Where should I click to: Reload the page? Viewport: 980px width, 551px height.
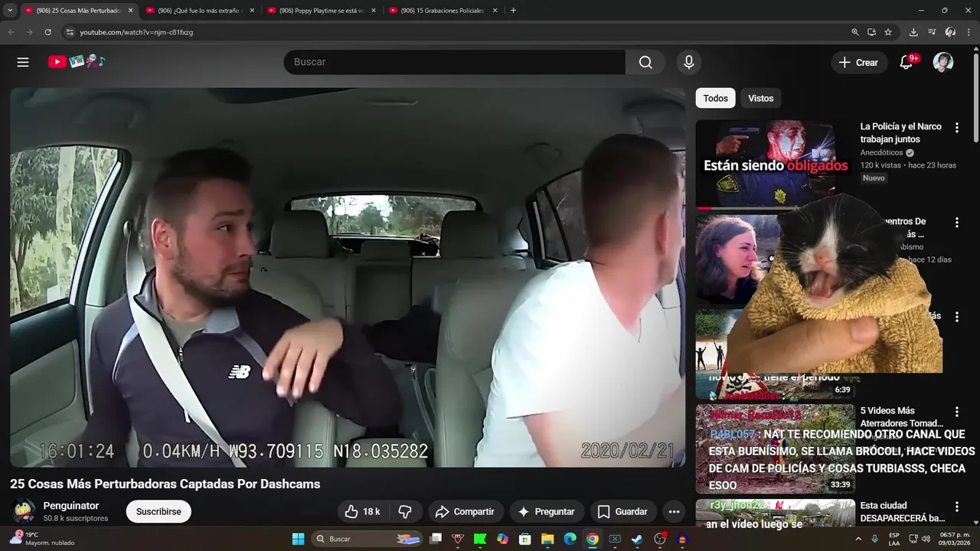click(47, 32)
